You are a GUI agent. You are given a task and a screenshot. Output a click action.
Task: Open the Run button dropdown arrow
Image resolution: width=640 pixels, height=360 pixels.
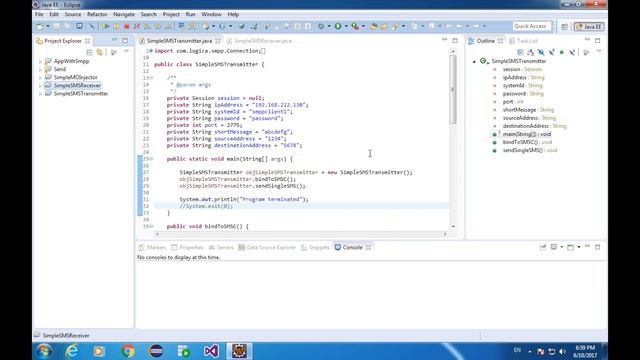click(346, 26)
